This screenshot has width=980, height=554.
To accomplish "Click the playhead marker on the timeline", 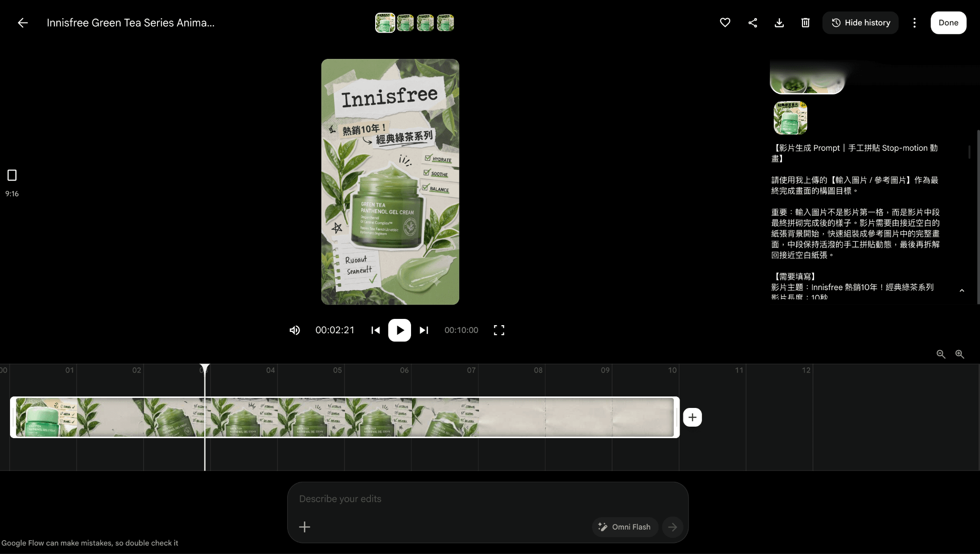I will coord(204,368).
